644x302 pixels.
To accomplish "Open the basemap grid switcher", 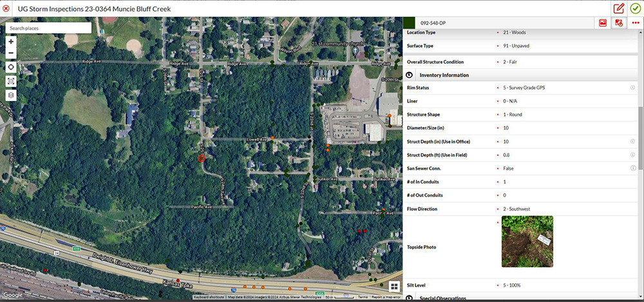I will (394, 287).
